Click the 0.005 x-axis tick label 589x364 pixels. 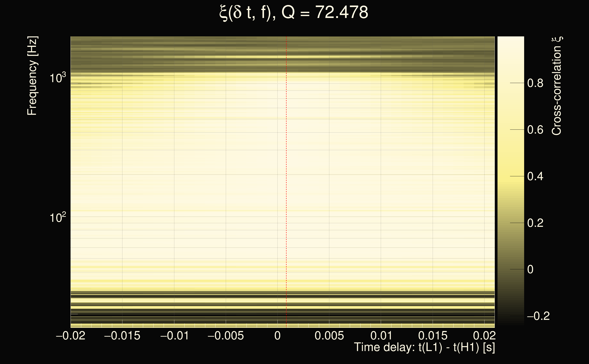(329, 336)
